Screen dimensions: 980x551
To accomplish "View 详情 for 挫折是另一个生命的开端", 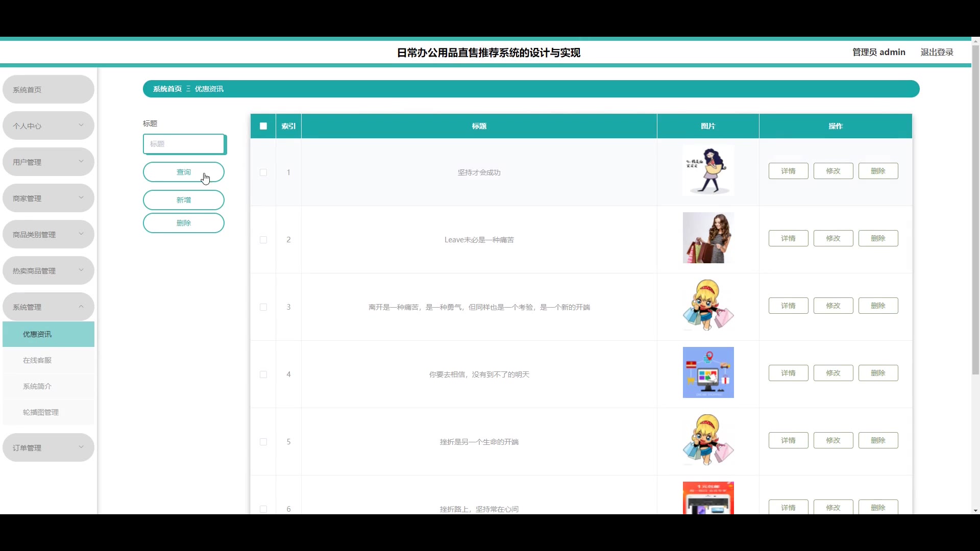I will pyautogui.click(x=789, y=440).
